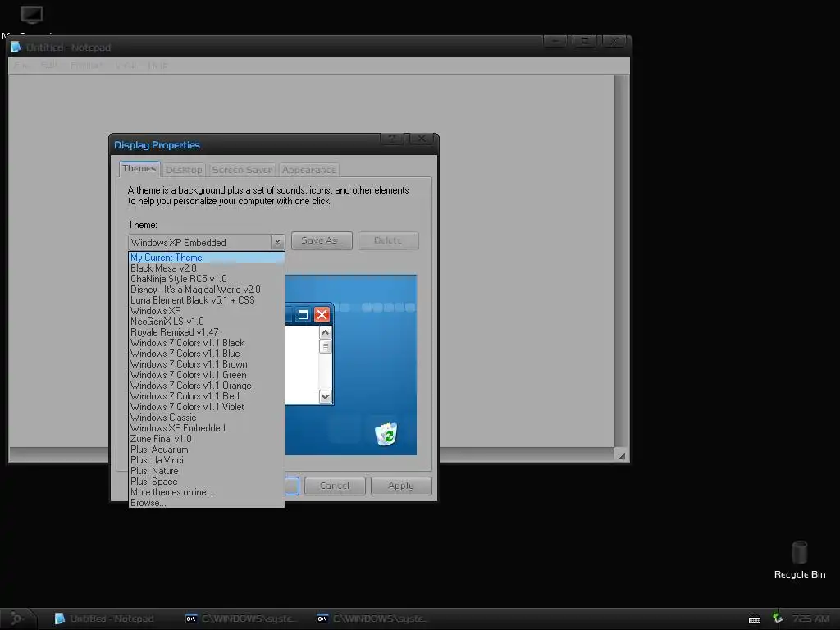The image size is (840, 630).
Task: Select Plus! Nature theme
Action: coord(206,472)
